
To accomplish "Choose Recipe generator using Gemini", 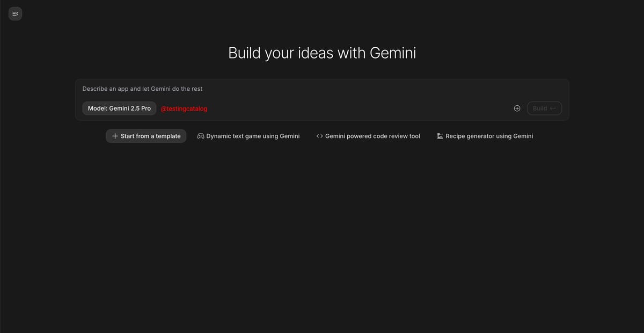I will (x=485, y=136).
